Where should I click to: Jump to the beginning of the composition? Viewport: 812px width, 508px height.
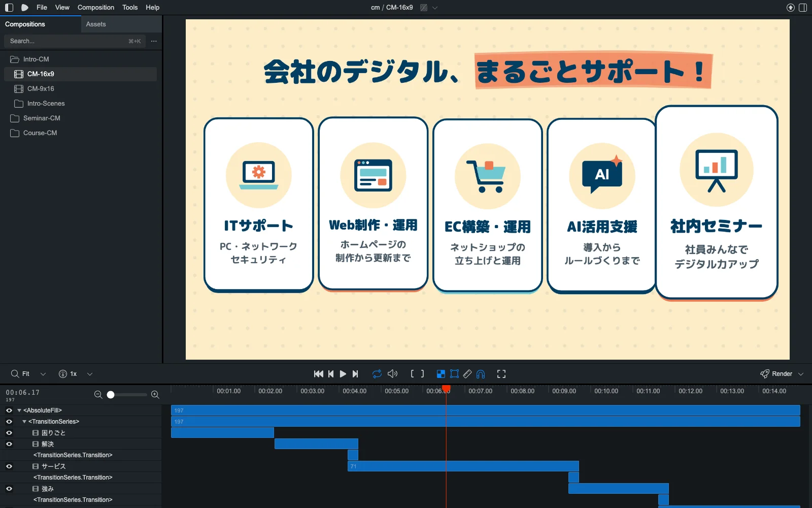tap(318, 374)
